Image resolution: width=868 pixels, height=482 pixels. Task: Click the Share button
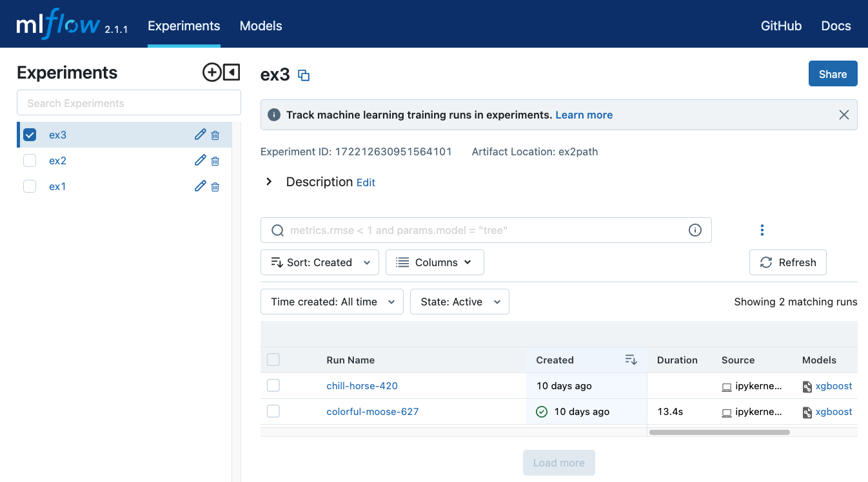[x=833, y=74]
